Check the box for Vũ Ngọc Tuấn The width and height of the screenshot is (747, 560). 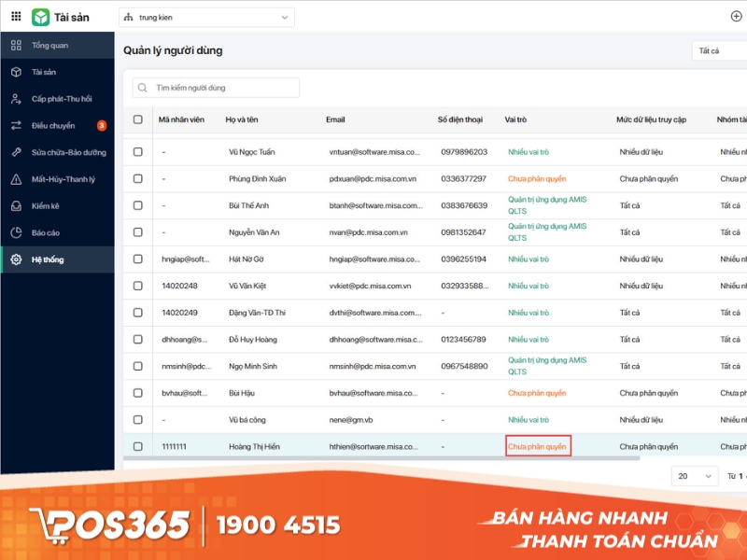coord(138,151)
